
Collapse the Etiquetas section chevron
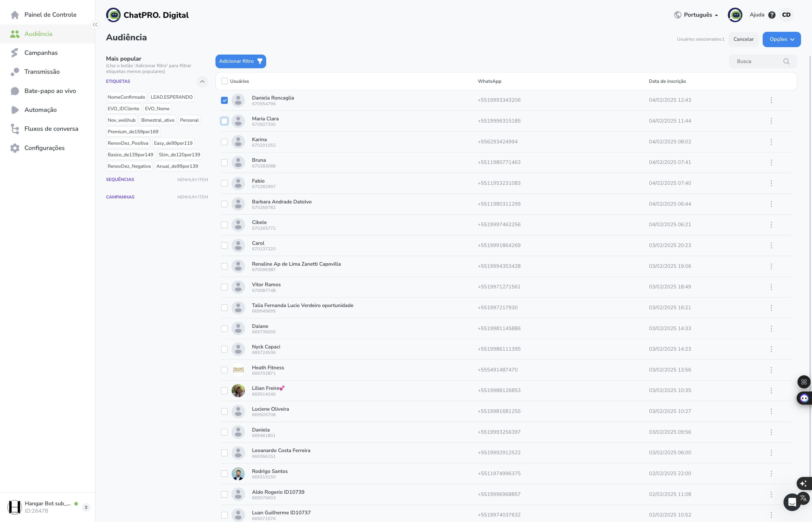(202, 81)
